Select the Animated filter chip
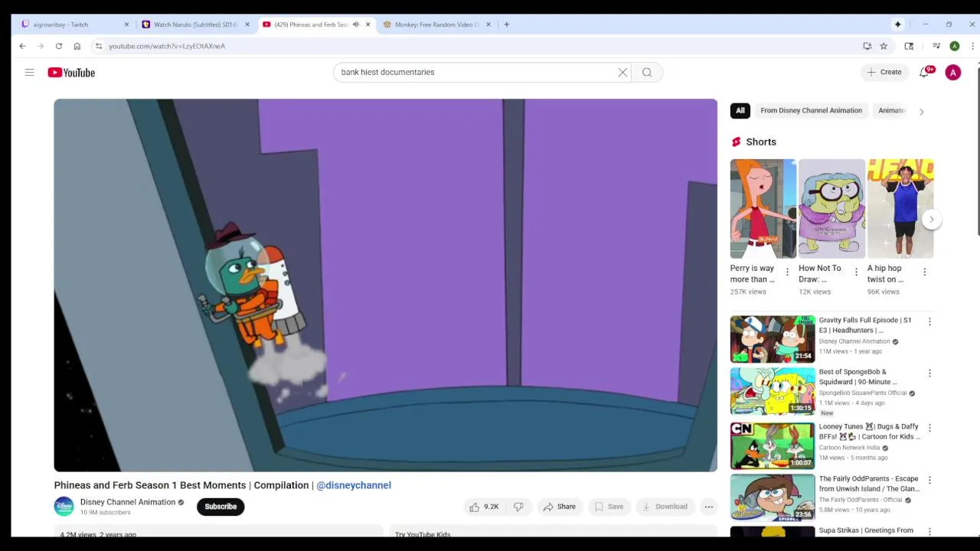 pyautogui.click(x=892, y=110)
